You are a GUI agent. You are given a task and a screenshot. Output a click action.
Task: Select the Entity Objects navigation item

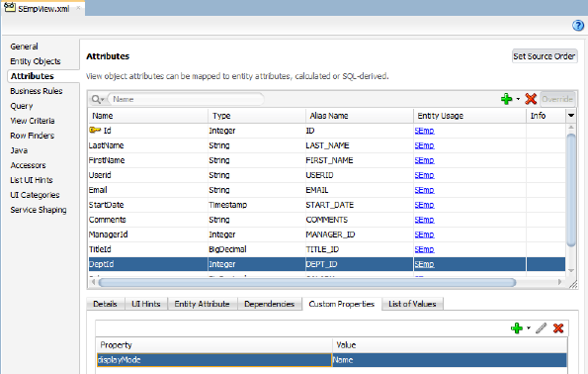coord(36,61)
